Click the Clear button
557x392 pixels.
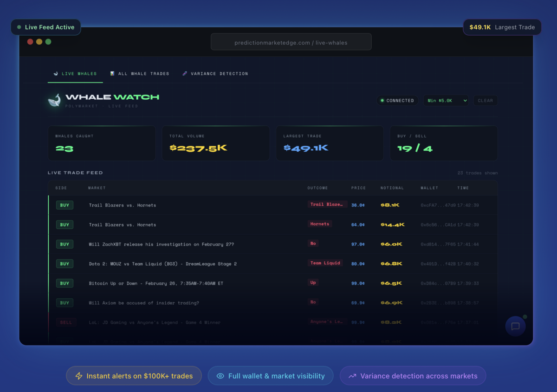point(486,101)
